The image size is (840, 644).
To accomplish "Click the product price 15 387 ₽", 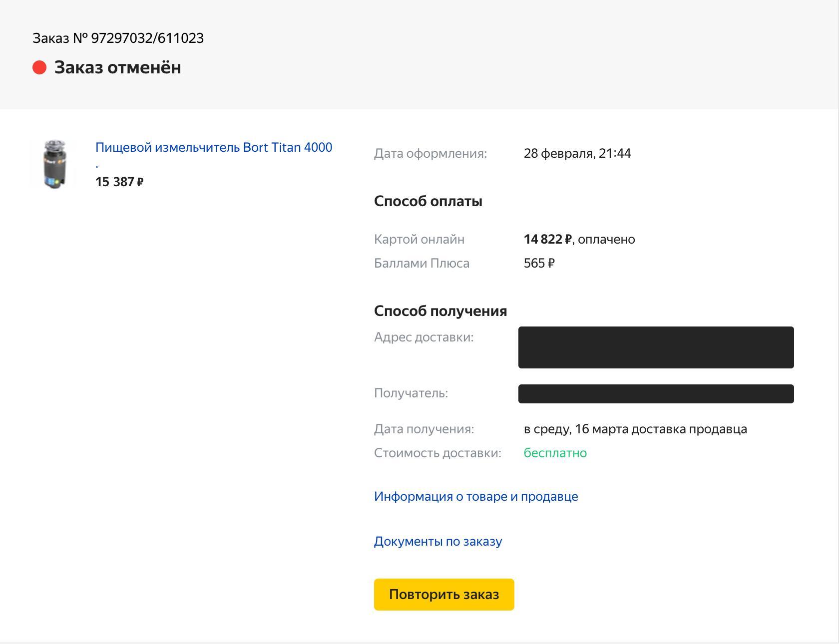I will 119,182.
